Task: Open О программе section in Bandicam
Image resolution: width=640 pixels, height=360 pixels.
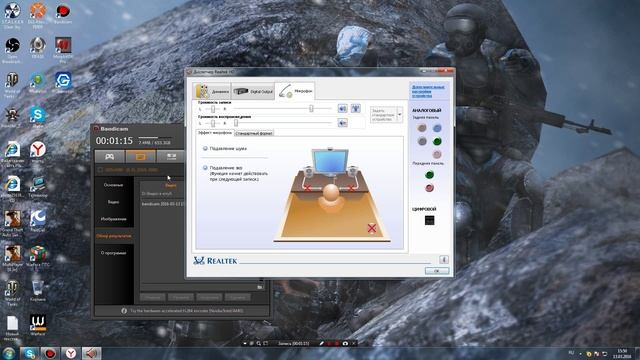Action: pos(113,253)
